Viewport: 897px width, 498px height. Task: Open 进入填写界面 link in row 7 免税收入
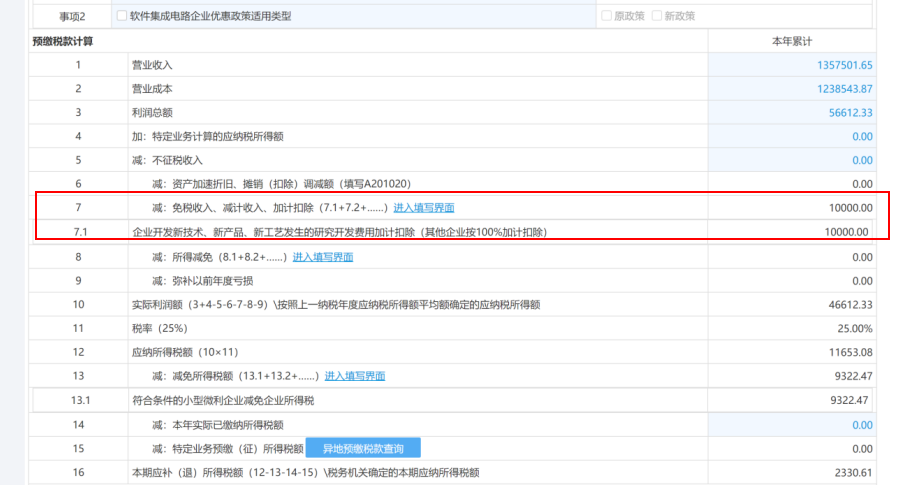424,208
